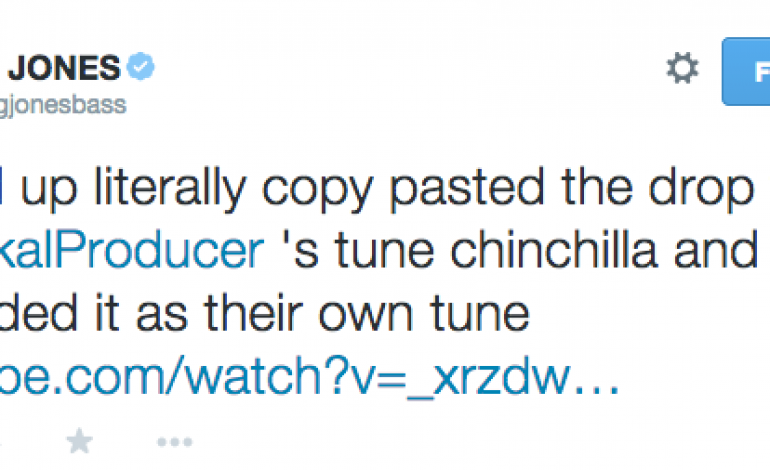Open the gear user actions menu
770x470 pixels.
pyautogui.click(x=681, y=68)
